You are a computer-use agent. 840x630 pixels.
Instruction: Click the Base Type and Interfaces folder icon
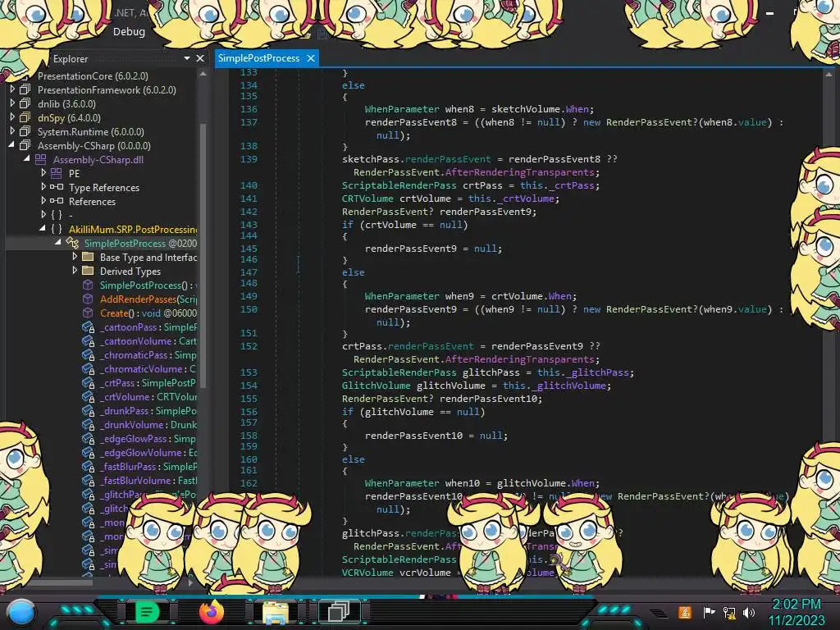[x=88, y=257]
